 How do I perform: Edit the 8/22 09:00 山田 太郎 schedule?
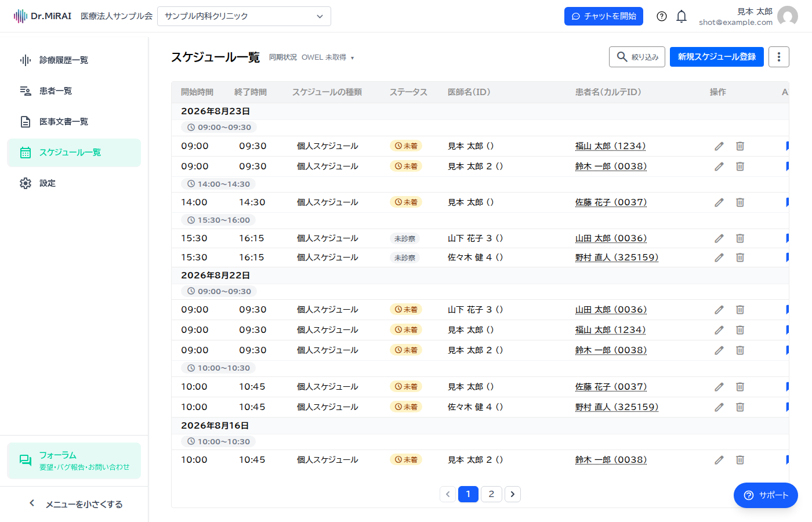[x=719, y=310]
